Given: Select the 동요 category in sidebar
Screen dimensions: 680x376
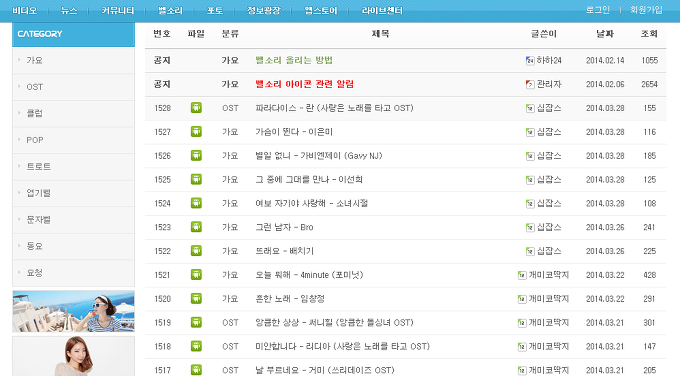Looking at the screenshot, I should pyautogui.click(x=34, y=246).
